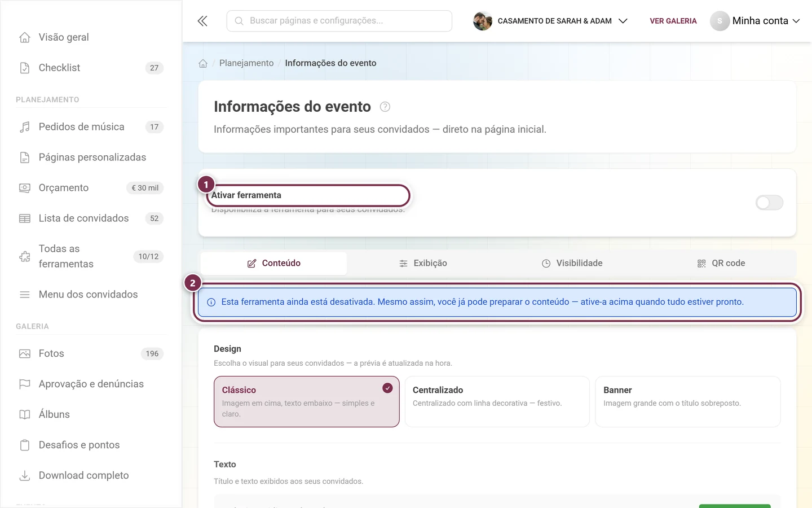Click the VER GALERIA link
812x508 pixels.
(x=673, y=21)
